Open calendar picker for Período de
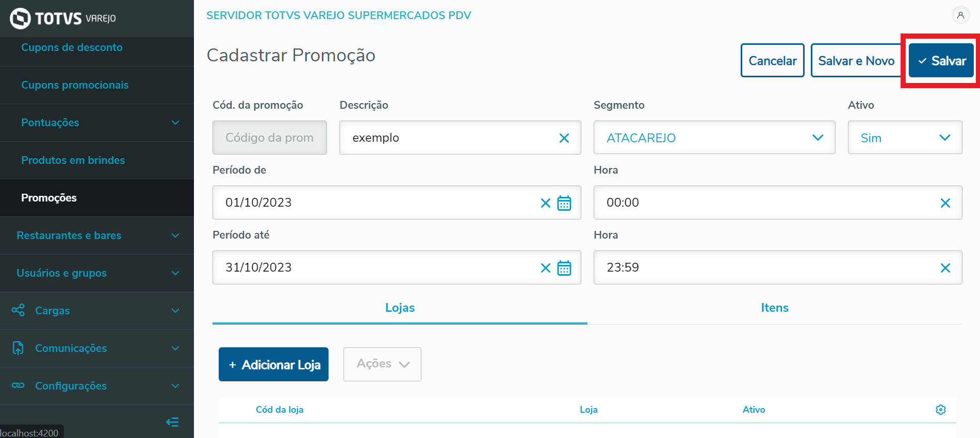This screenshot has width=980, height=438. tap(564, 203)
